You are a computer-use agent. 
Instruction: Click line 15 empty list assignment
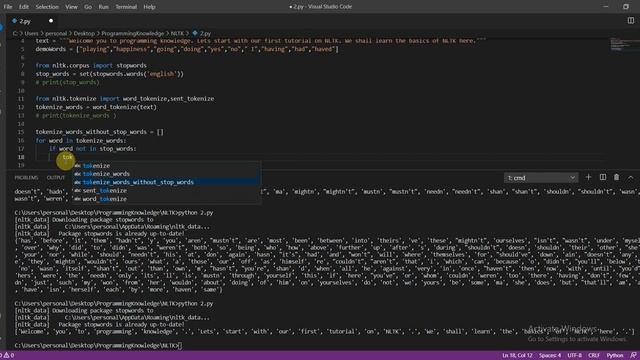(99, 132)
